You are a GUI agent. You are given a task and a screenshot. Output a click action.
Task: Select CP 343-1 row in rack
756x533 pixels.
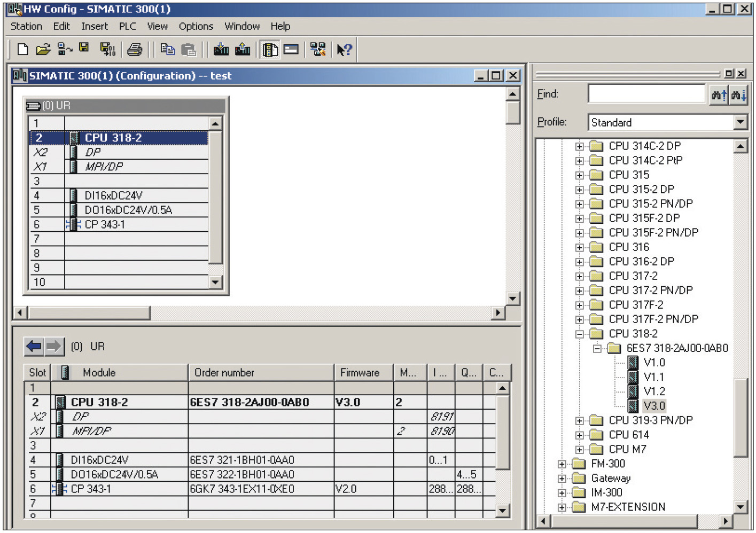point(119,224)
